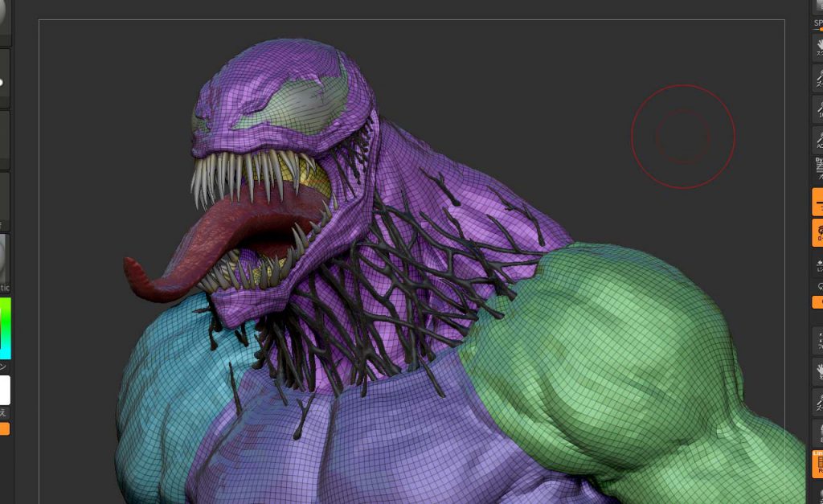
Task: Toggle the orange Floor grid button
Action: coord(817,202)
